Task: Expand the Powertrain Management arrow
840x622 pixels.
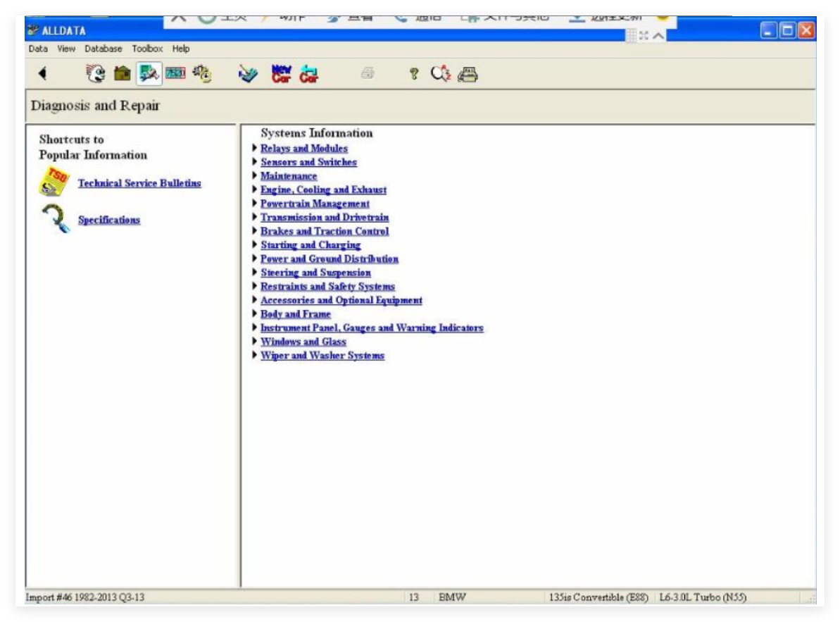Action: (x=255, y=203)
